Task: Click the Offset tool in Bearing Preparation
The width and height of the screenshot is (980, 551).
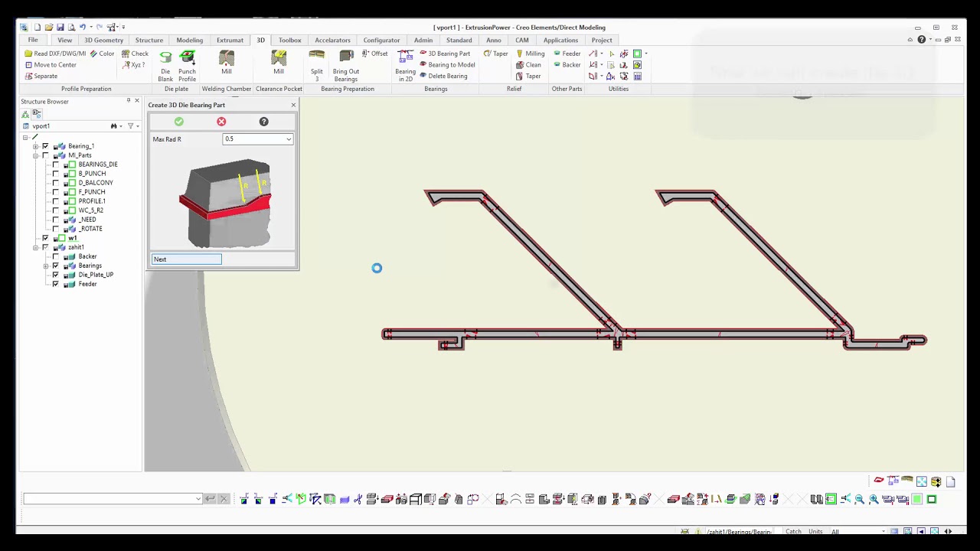Action: tap(374, 54)
